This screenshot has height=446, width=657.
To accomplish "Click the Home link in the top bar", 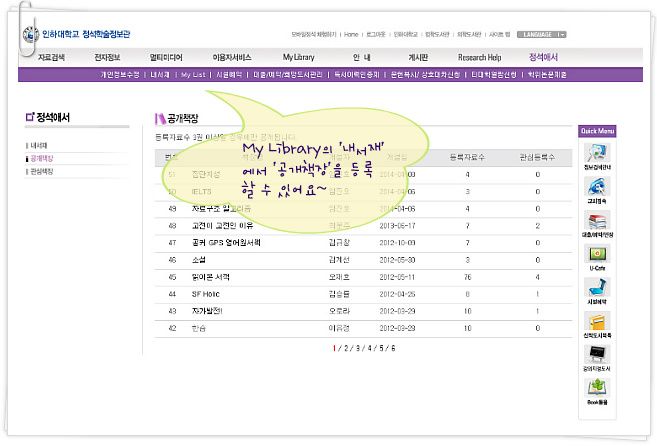I will tap(351, 34).
